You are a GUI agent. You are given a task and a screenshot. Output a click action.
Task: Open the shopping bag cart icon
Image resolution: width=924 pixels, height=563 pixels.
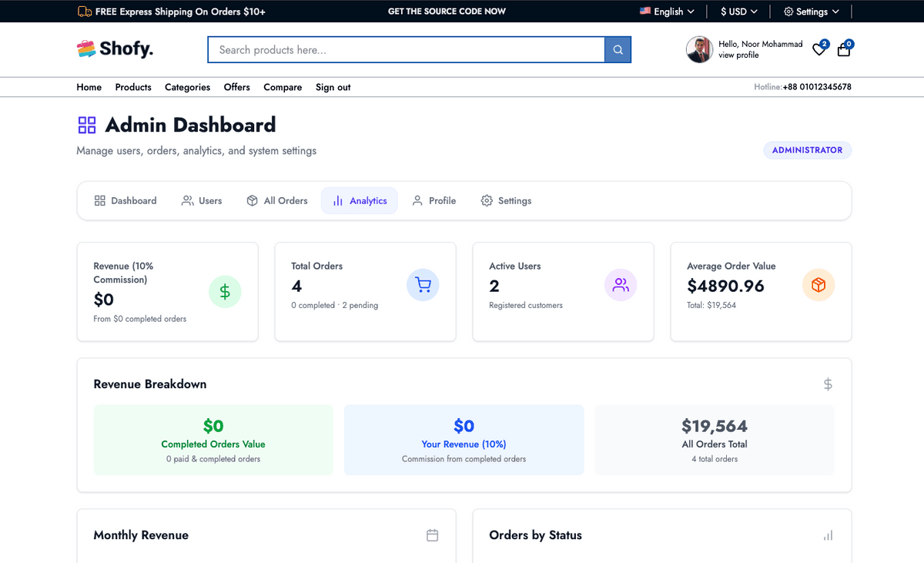844,50
